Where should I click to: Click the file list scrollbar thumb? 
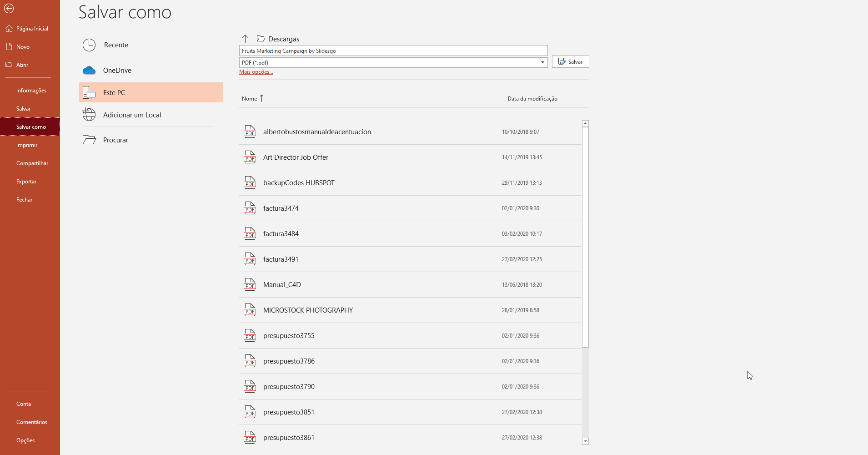click(x=585, y=237)
